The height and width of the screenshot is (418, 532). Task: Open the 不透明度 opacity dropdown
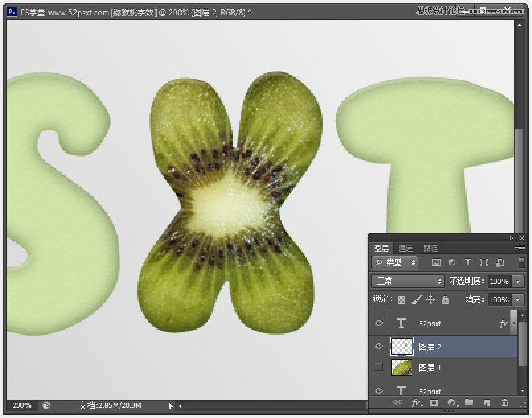point(518,281)
